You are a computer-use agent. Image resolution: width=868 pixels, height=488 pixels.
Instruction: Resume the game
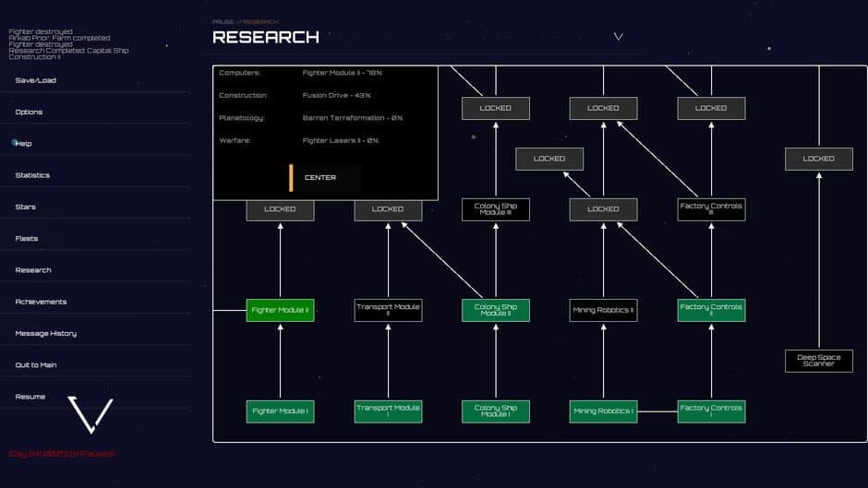(x=30, y=397)
